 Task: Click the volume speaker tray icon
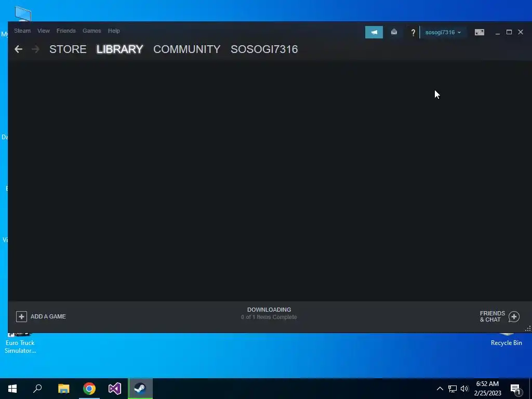[464, 389]
